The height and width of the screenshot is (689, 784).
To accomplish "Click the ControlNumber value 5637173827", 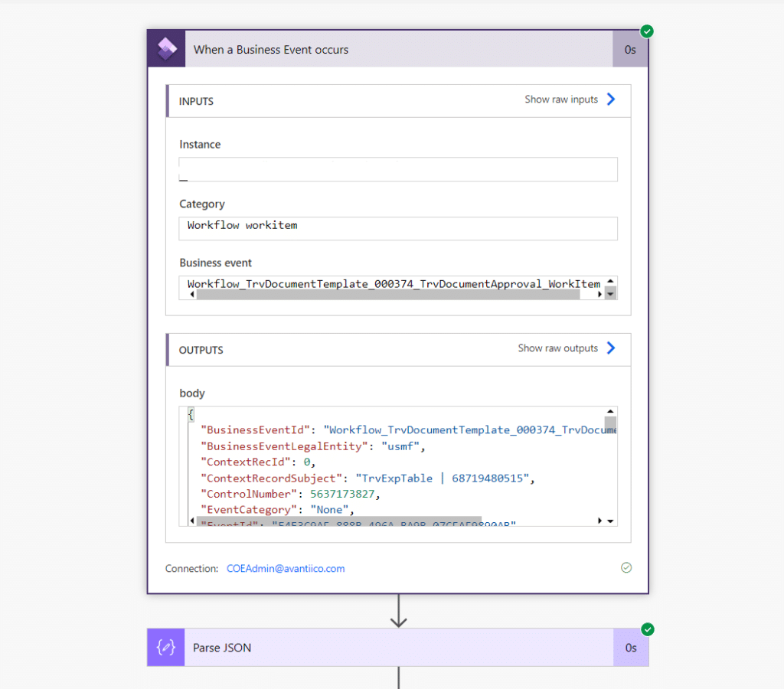I will pyautogui.click(x=342, y=494).
